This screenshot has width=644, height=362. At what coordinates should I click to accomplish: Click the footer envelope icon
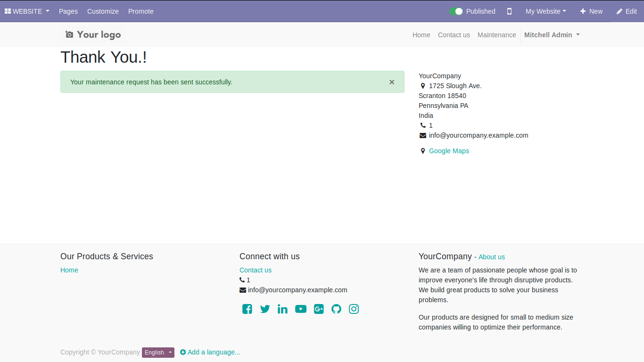243,290
